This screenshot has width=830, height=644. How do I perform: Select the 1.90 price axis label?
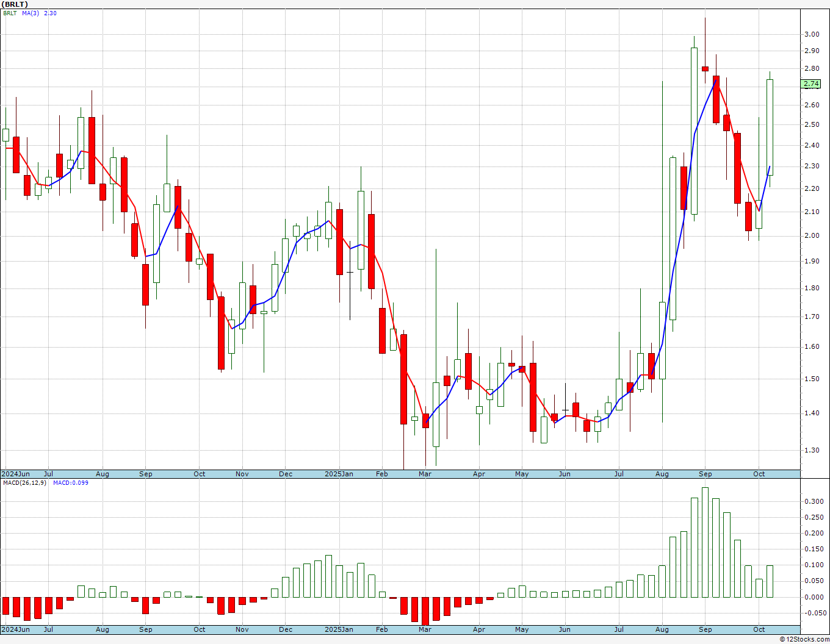tap(812, 262)
